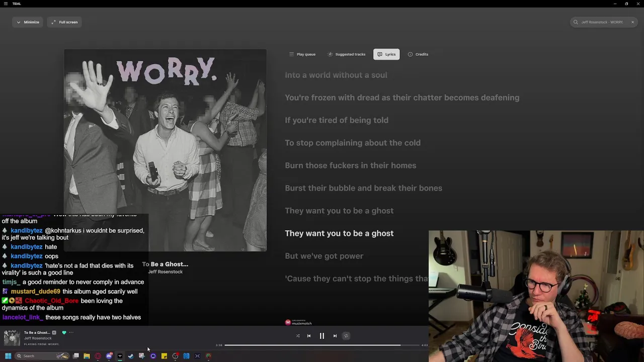Click the lyric line "Into a world without a soul"
The height and width of the screenshot is (362, 644).
click(336, 75)
